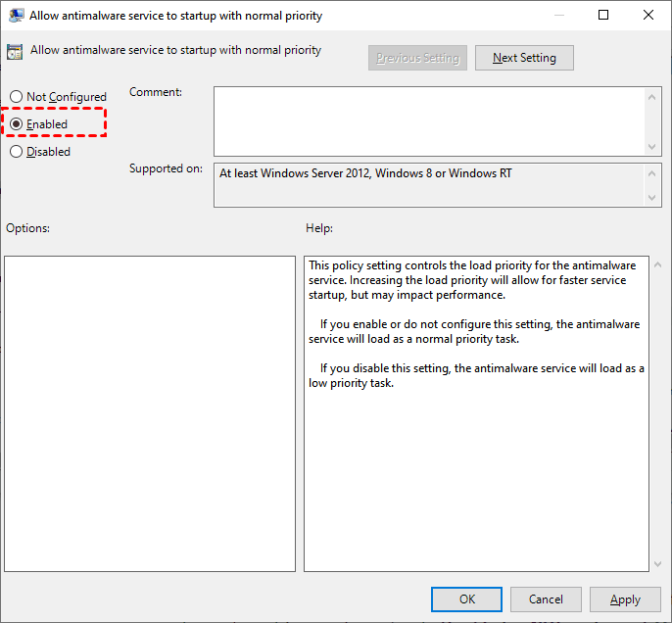Click the Supported on scroll-down arrow
Viewport: 672px width, 623px height.
click(x=651, y=198)
